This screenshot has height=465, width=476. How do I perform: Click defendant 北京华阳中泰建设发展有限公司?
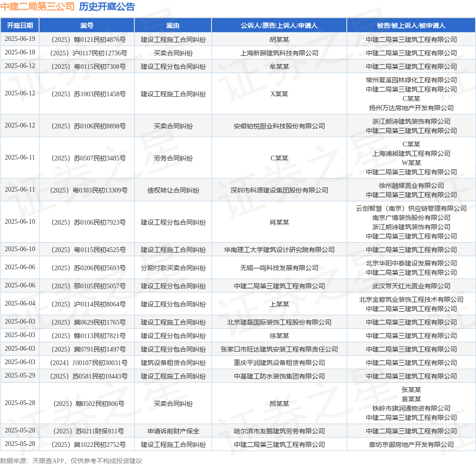point(411,263)
